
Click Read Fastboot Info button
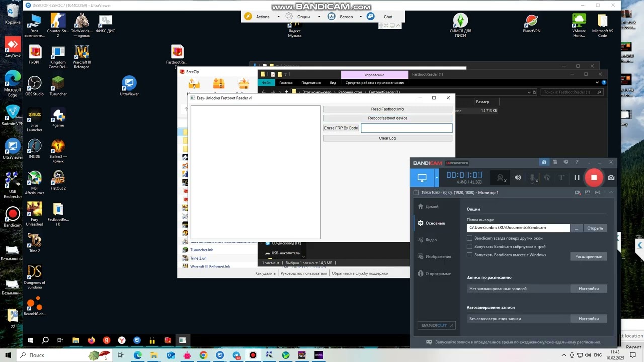[387, 109]
